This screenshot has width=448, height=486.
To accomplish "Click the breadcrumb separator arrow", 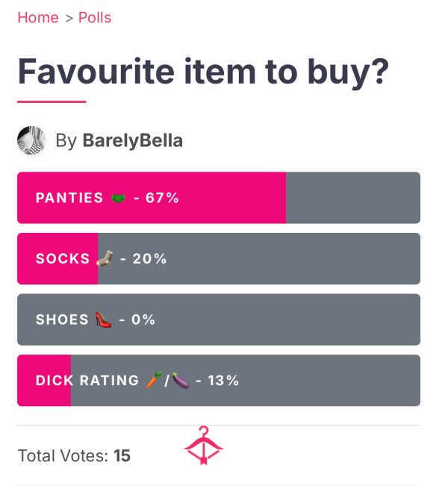I will (69, 18).
